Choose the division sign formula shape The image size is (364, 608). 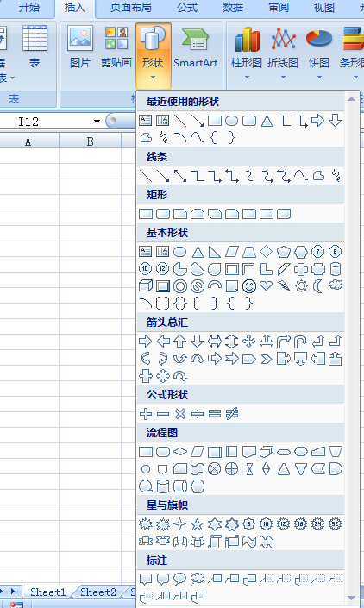[198, 414]
